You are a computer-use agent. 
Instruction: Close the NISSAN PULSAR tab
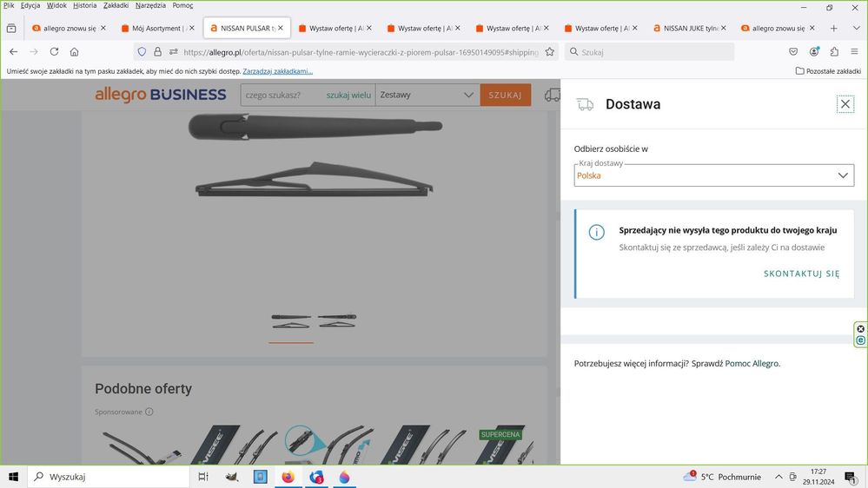(x=281, y=28)
